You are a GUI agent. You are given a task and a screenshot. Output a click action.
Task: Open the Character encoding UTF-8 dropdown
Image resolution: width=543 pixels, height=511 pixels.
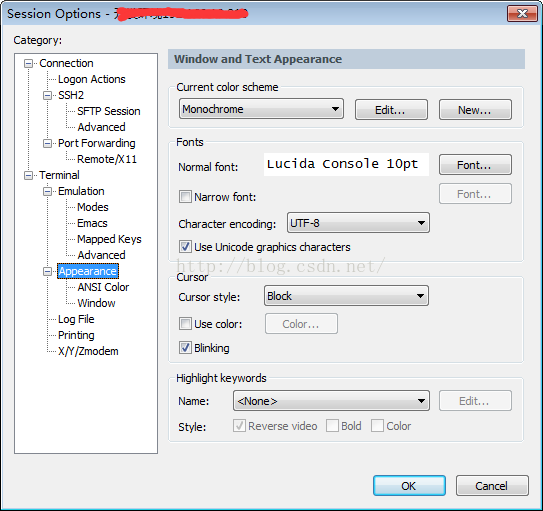(358, 223)
